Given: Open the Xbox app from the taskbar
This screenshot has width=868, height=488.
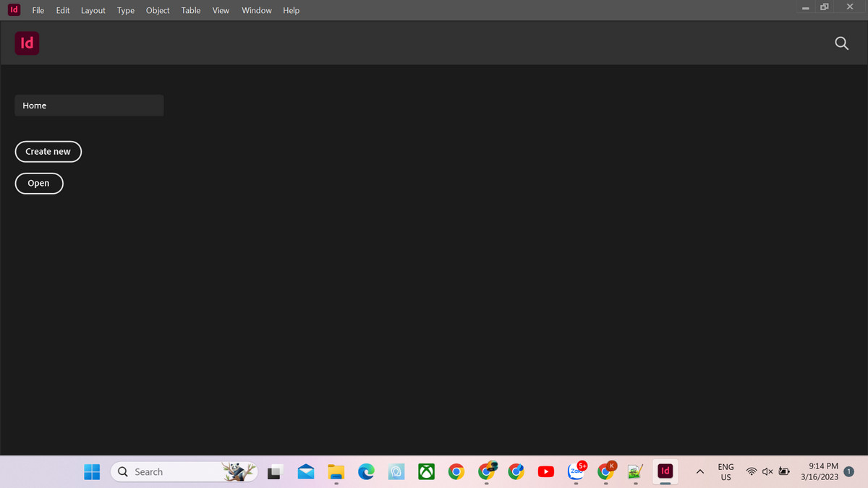Looking at the screenshot, I should tap(426, 472).
